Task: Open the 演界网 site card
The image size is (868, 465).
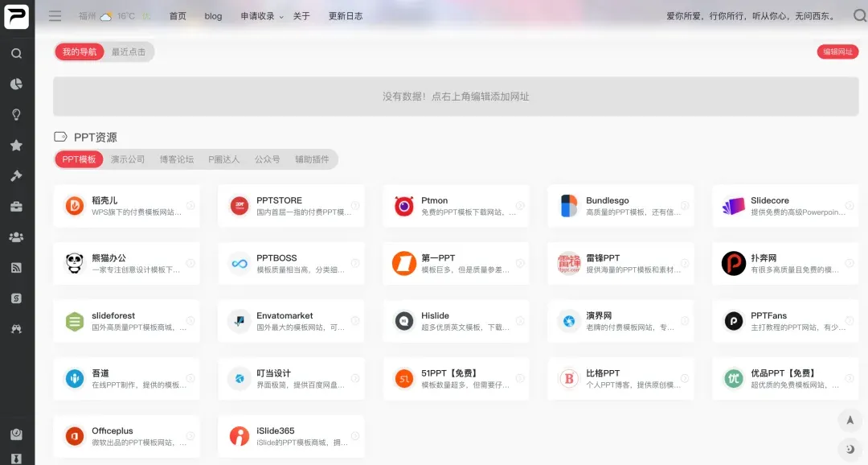Action: [x=620, y=321]
